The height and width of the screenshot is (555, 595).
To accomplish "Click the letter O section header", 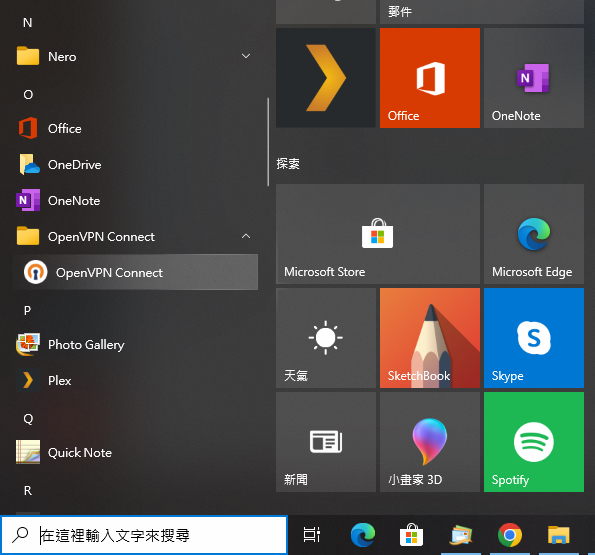I will coord(28,94).
